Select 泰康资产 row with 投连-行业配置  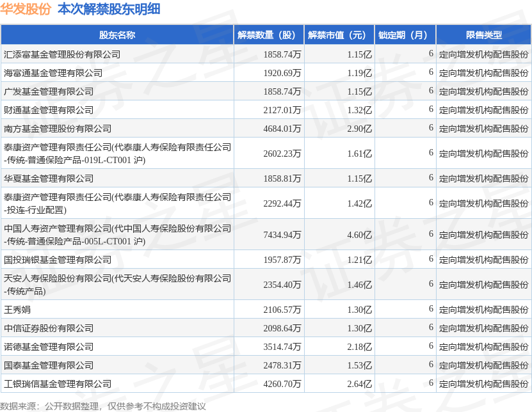tap(117, 203)
